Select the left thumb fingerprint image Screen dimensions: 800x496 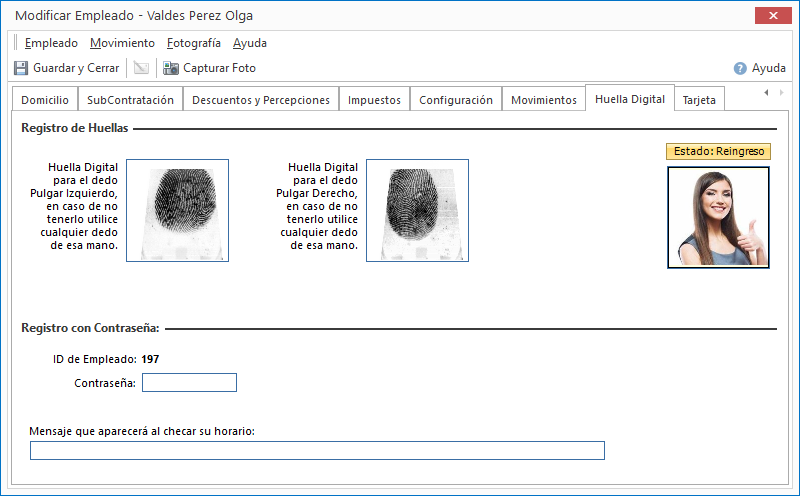[x=177, y=210]
